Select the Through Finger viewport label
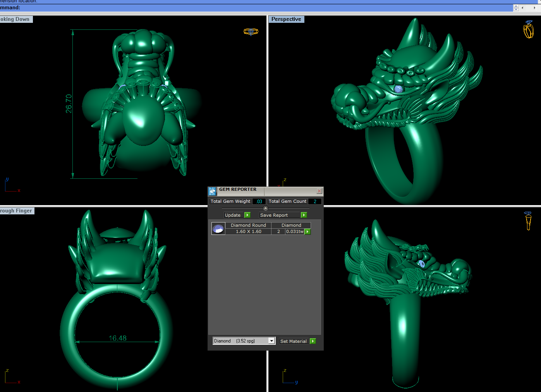This screenshot has height=392, width=541. pyautogui.click(x=17, y=211)
